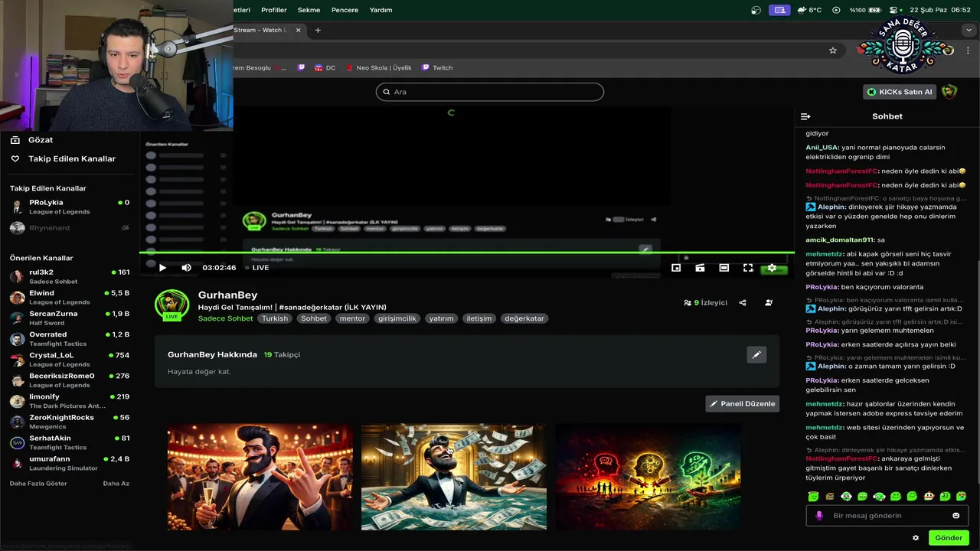
Task: Click the Ara search field
Action: [490, 92]
